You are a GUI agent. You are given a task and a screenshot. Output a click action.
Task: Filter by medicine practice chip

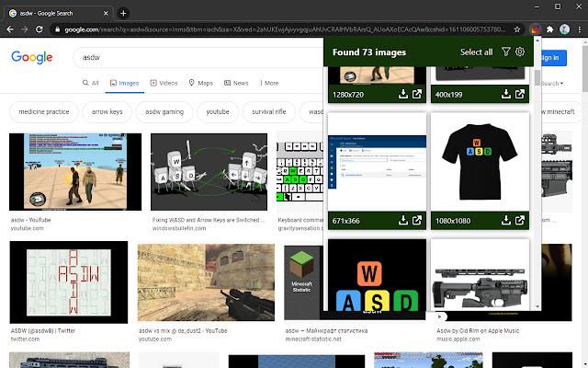pos(44,112)
